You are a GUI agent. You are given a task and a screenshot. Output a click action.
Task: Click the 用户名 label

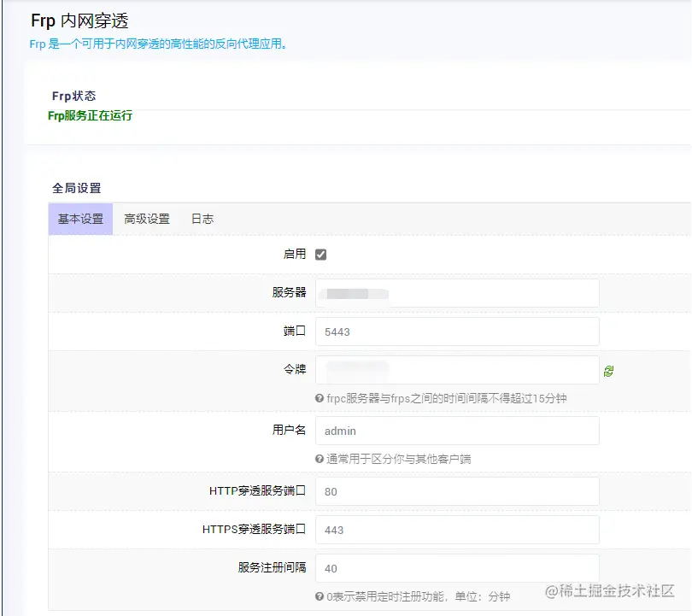(289, 430)
